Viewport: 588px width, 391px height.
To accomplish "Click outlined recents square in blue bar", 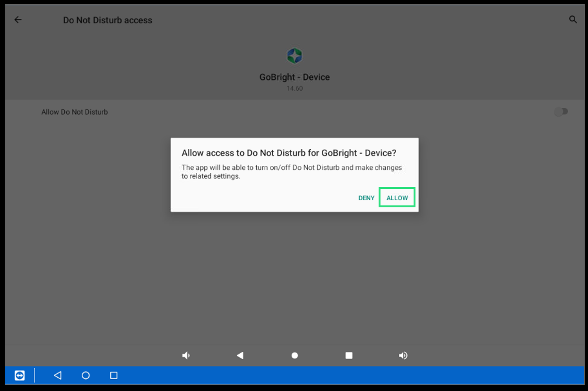I will point(113,375).
